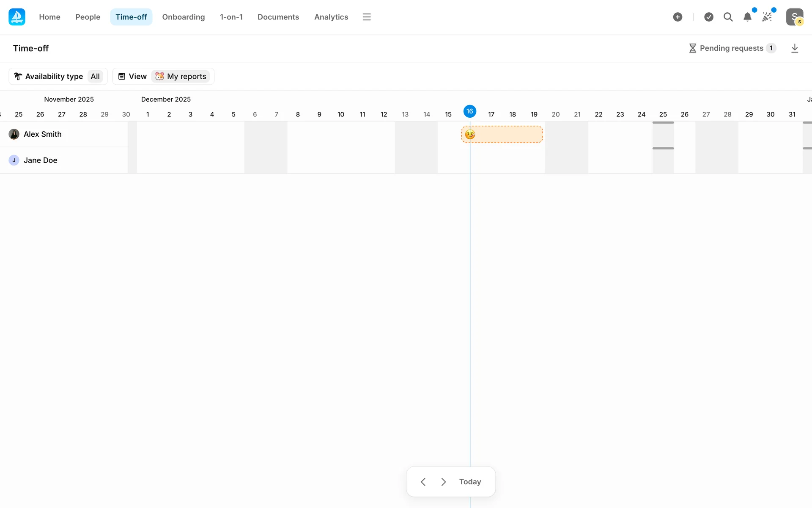Click the search magnifier icon
812x508 pixels.
[x=728, y=17]
